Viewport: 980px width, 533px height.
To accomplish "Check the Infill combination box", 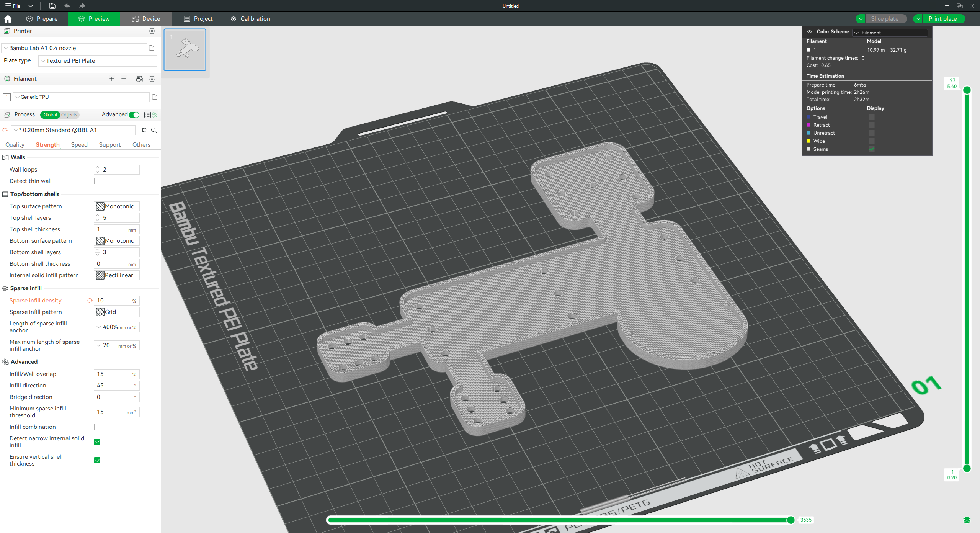I will coord(97,427).
